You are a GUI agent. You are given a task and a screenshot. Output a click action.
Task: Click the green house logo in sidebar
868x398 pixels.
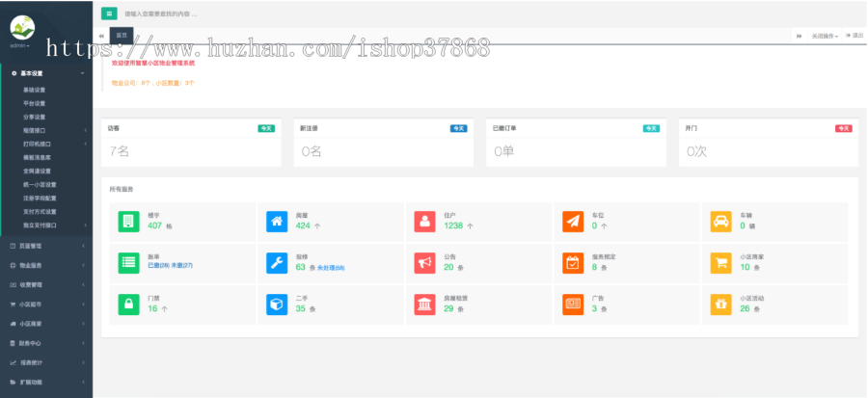22,27
